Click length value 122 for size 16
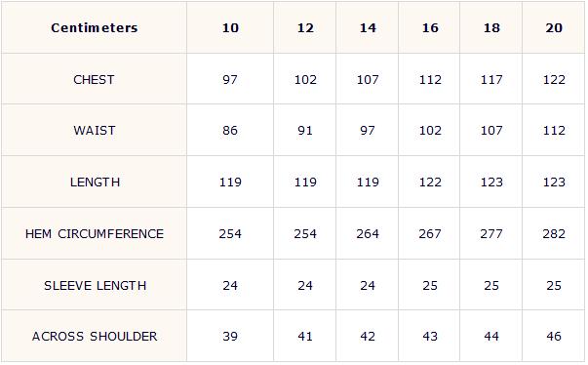 [x=430, y=182]
